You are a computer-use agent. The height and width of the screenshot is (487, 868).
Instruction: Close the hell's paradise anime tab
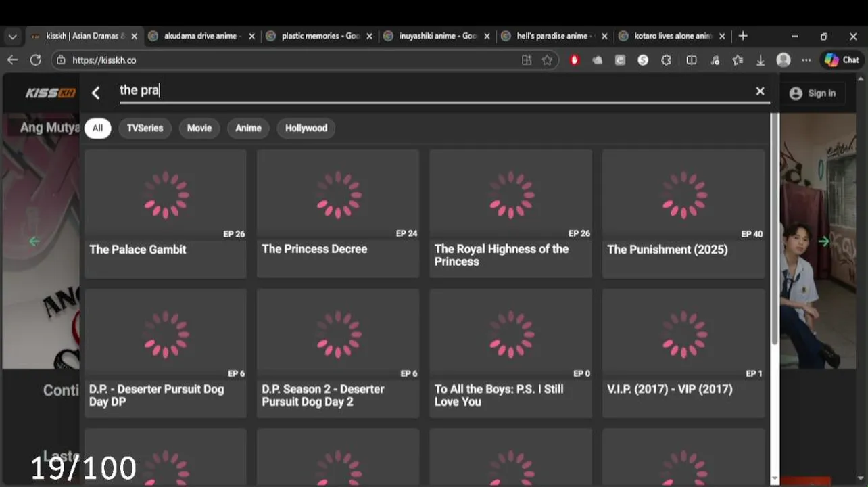point(604,37)
